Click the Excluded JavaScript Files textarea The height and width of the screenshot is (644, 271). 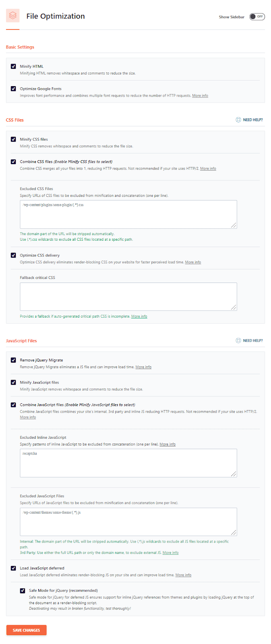point(128,522)
